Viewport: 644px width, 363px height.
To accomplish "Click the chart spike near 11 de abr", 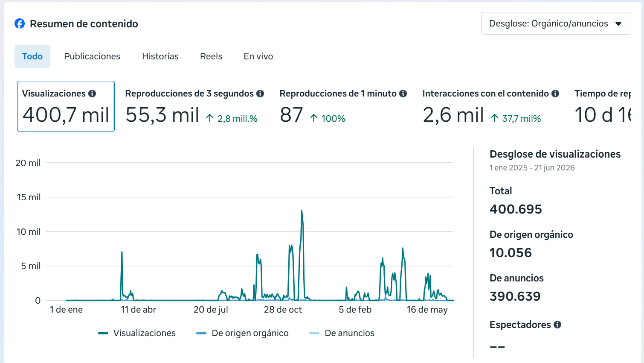I will (122, 252).
